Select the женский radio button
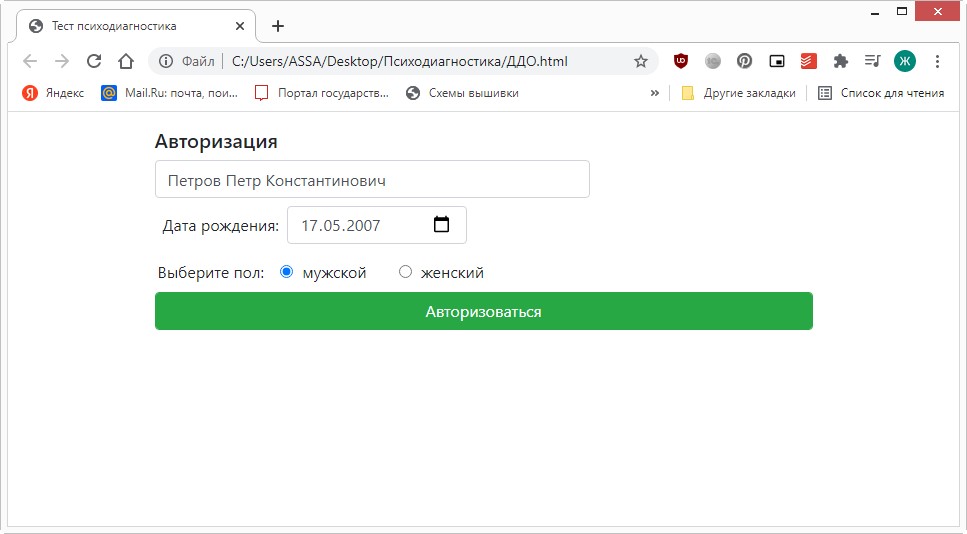Screen dimensions: 967x534 pyautogui.click(x=405, y=272)
